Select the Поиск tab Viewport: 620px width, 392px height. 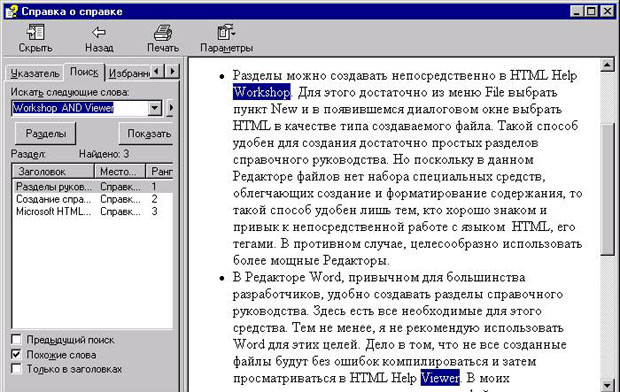coord(84,72)
